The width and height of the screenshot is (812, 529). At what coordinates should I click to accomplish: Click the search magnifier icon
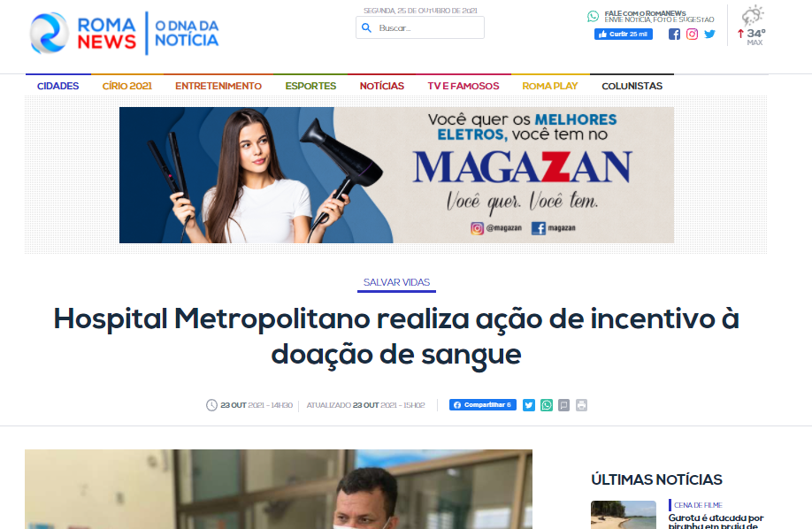tap(366, 28)
